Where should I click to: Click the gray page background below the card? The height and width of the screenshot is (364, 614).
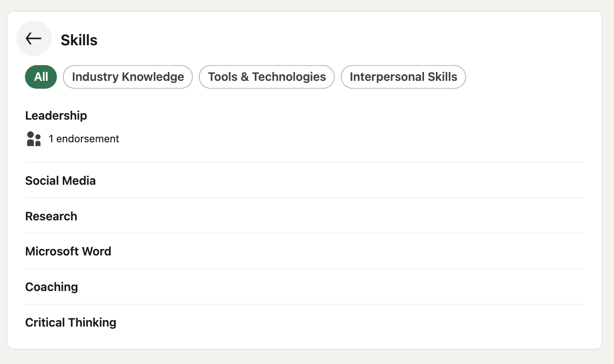point(307,358)
